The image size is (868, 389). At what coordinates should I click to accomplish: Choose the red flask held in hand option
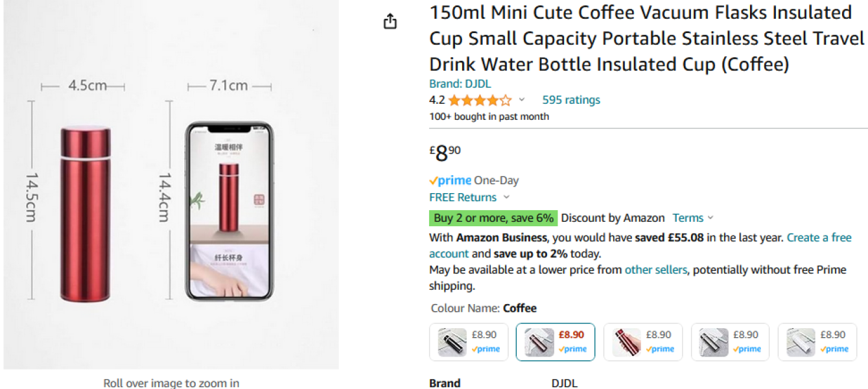(x=642, y=342)
